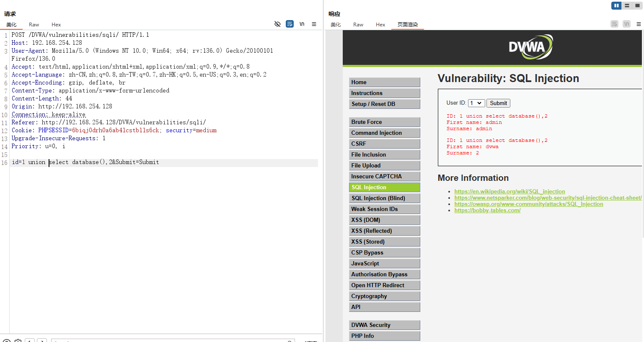Open the Open HTTP Redirect module
The image size is (644, 342).
tap(385, 285)
